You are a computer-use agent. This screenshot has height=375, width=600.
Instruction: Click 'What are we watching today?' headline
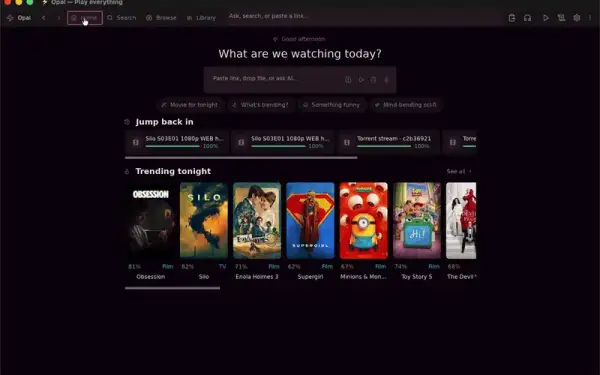click(300, 54)
